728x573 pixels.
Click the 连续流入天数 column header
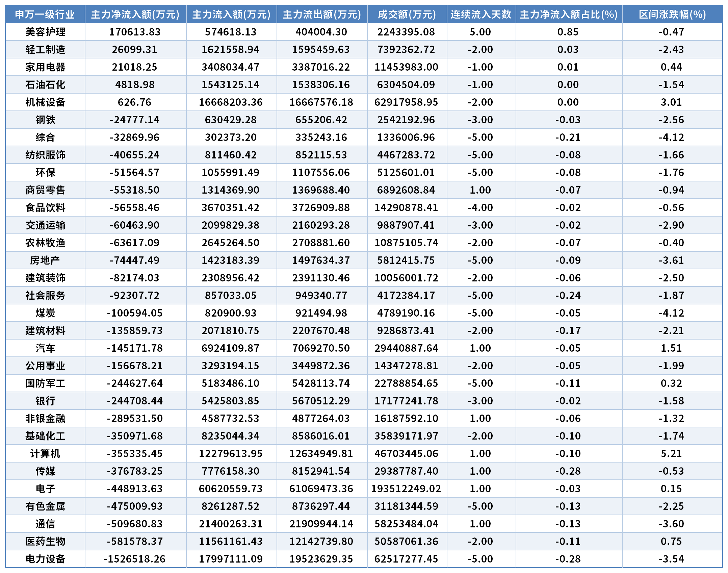tap(481, 15)
